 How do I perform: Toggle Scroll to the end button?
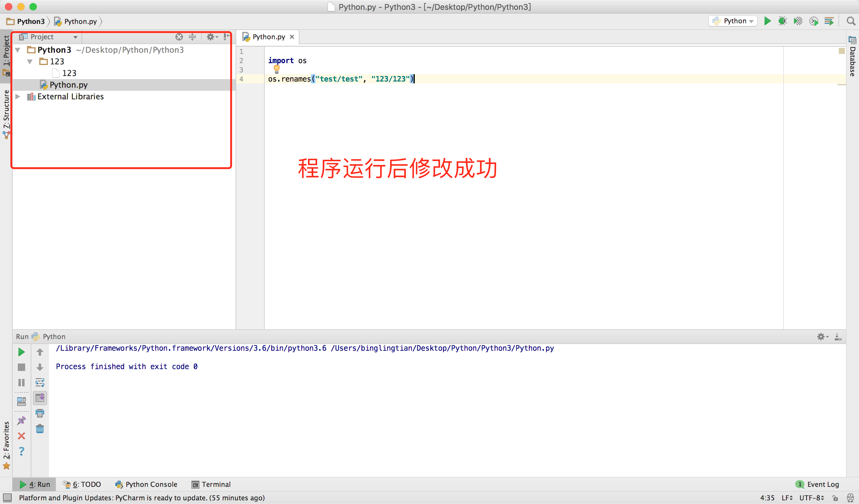[x=40, y=398]
